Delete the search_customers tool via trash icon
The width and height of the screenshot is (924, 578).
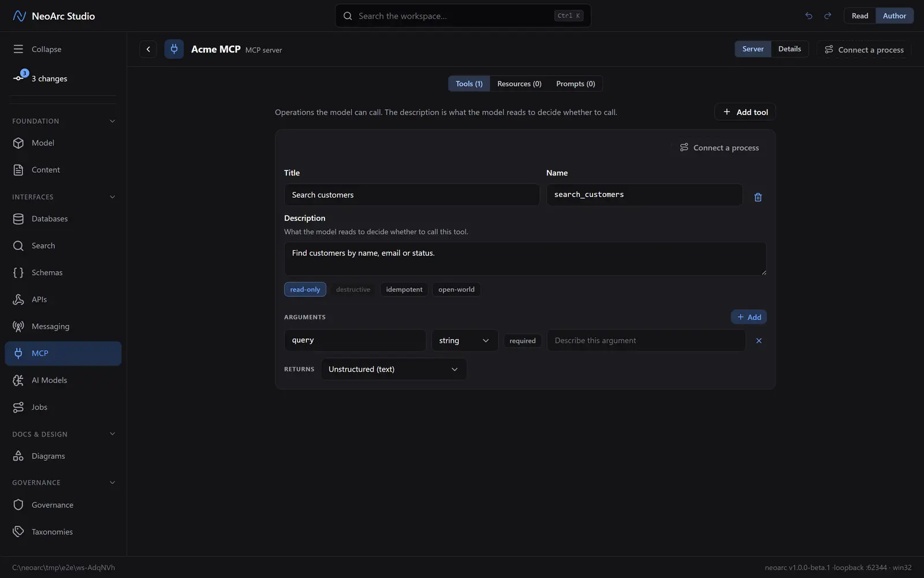point(758,197)
